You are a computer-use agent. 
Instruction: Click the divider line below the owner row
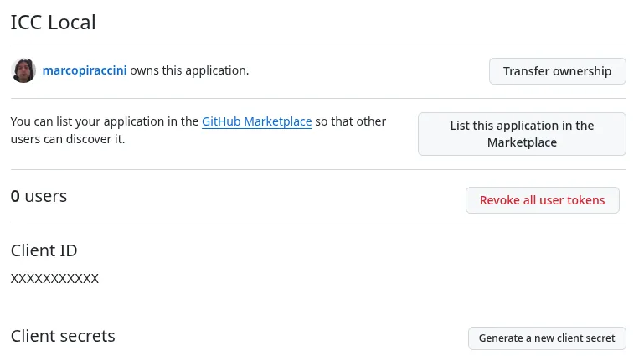point(318,98)
